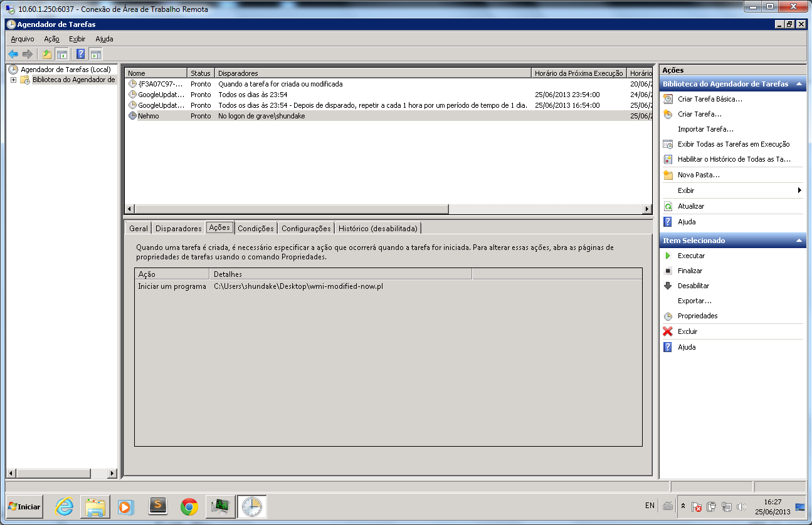Click the Up one level folder icon
The width and height of the screenshot is (812, 525).
tap(46, 54)
